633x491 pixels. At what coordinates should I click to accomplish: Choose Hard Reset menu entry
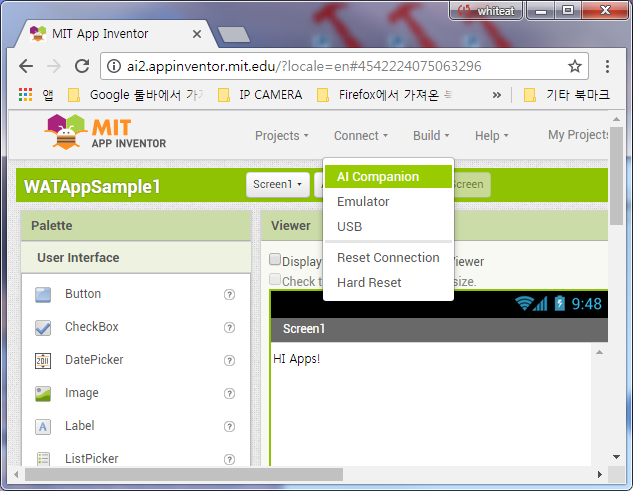click(388, 283)
